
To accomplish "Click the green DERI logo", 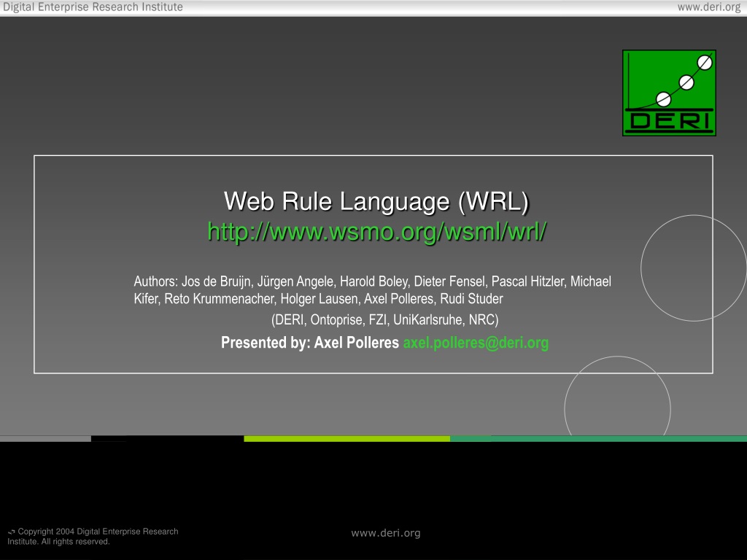I will click(669, 93).
